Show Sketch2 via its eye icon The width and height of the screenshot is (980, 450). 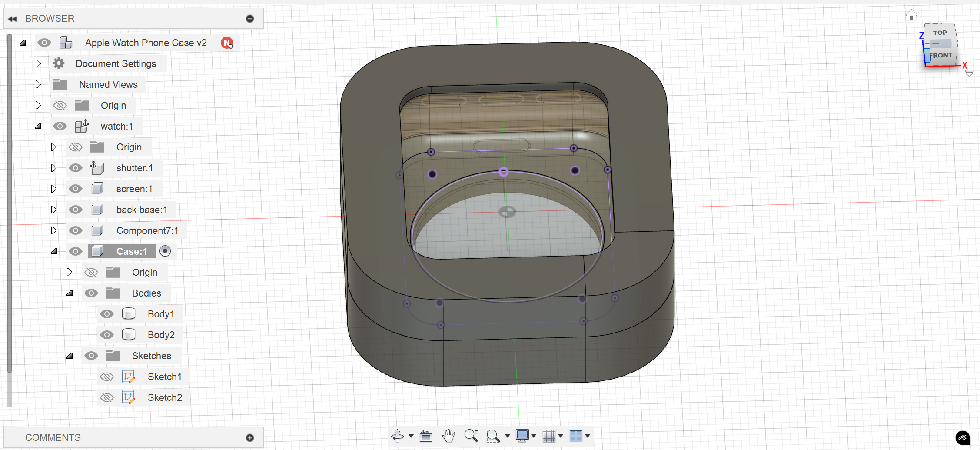coord(107,397)
